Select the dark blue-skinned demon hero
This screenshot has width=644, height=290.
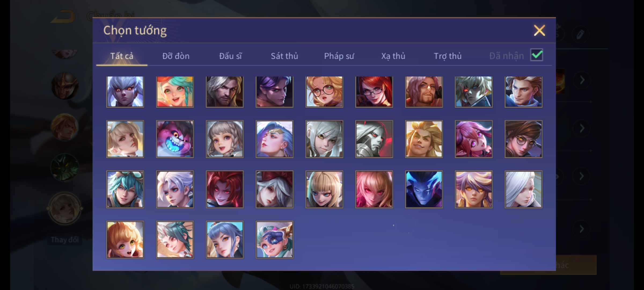point(424,189)
